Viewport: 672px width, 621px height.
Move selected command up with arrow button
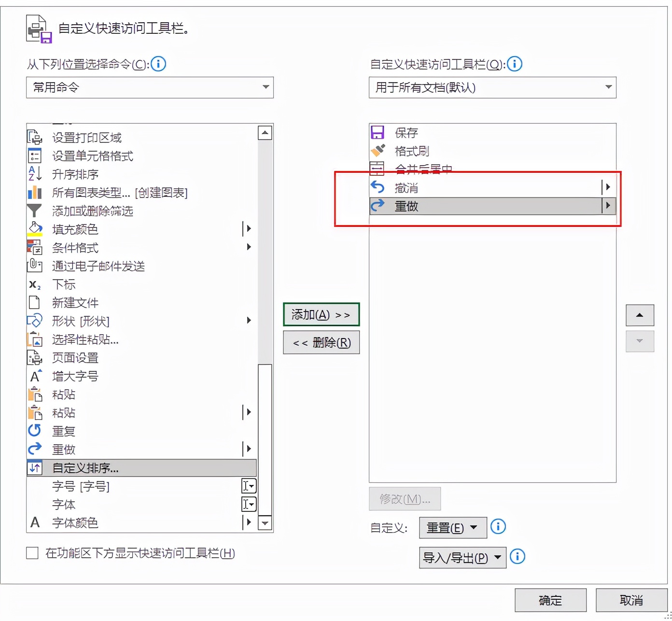(640, 315)
